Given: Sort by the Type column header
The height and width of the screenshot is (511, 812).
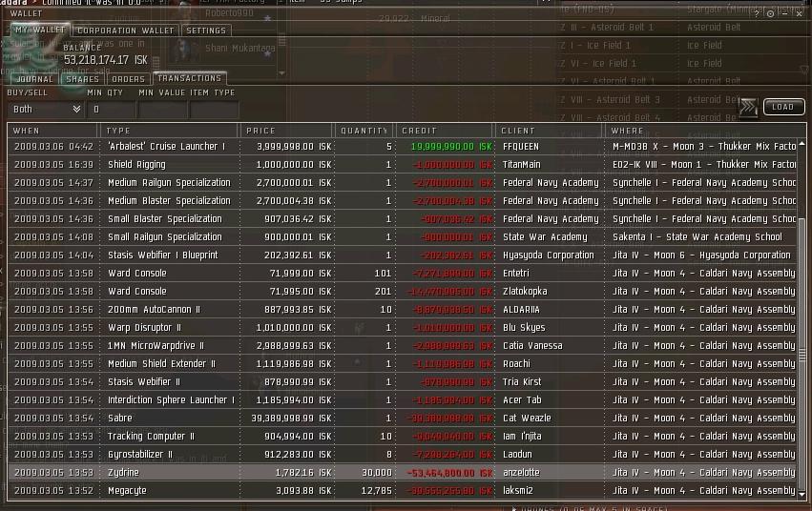Looking at the screenshot, I should [169, 131].
